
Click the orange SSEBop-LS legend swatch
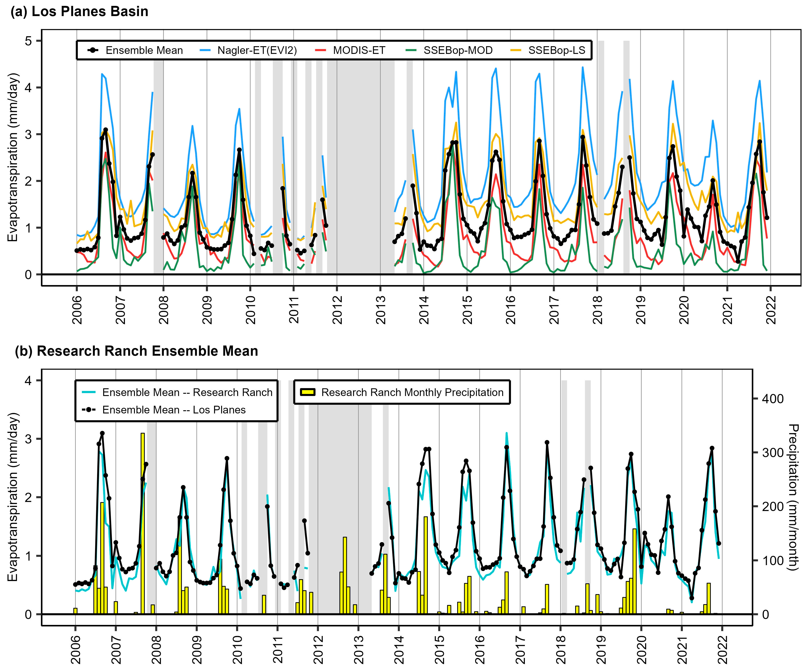tap(516, 50)
